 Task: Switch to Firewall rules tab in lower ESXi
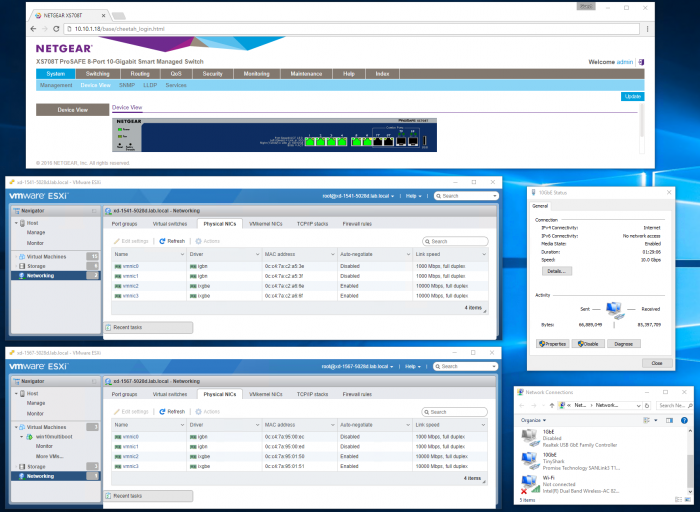357,395
